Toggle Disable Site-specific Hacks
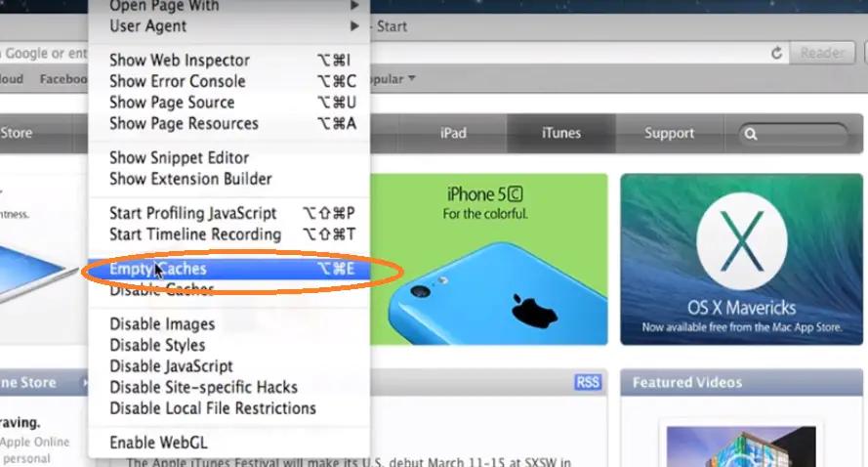 (x=229, y=387)
